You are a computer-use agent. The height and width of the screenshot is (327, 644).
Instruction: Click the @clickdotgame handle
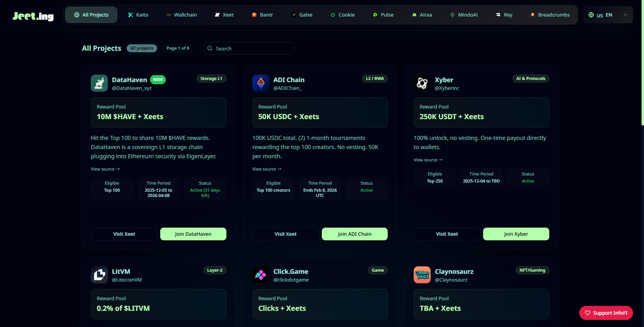pyautogui.click(x=291, y=280)
